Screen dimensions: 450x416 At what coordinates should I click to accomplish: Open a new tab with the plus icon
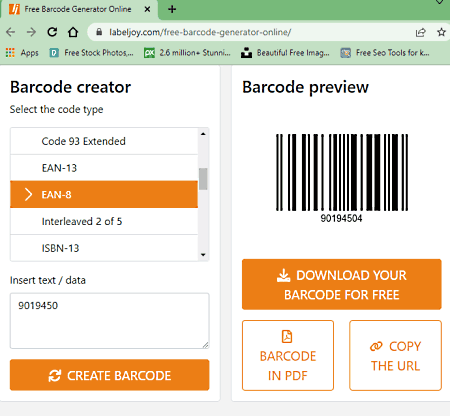(x=172, y=9)
